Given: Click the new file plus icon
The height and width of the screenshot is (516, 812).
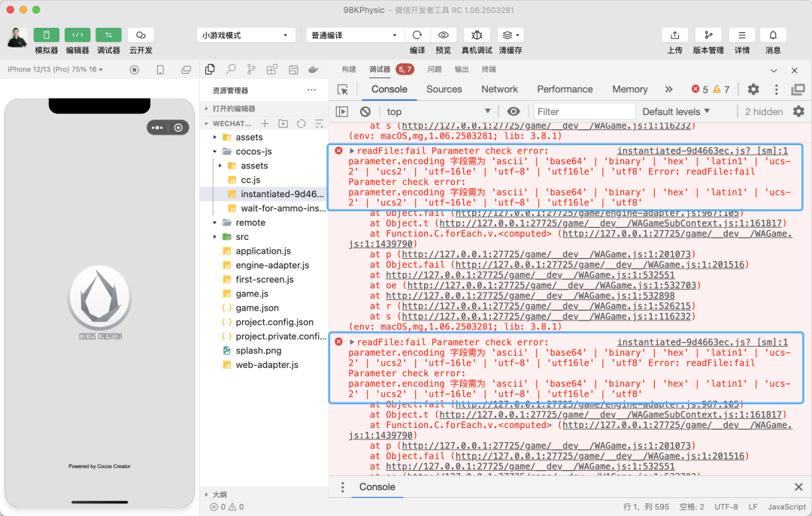Looking at the screenshot, I should pos(265,123).
